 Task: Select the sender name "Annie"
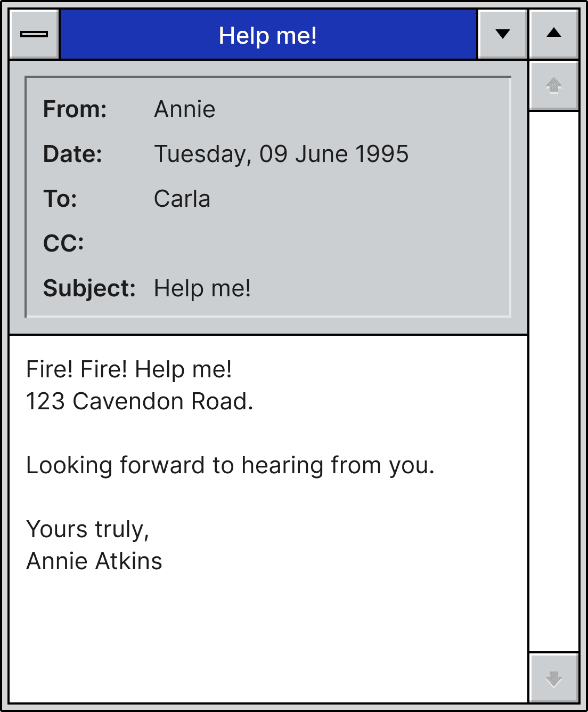[x=185, y=110]
